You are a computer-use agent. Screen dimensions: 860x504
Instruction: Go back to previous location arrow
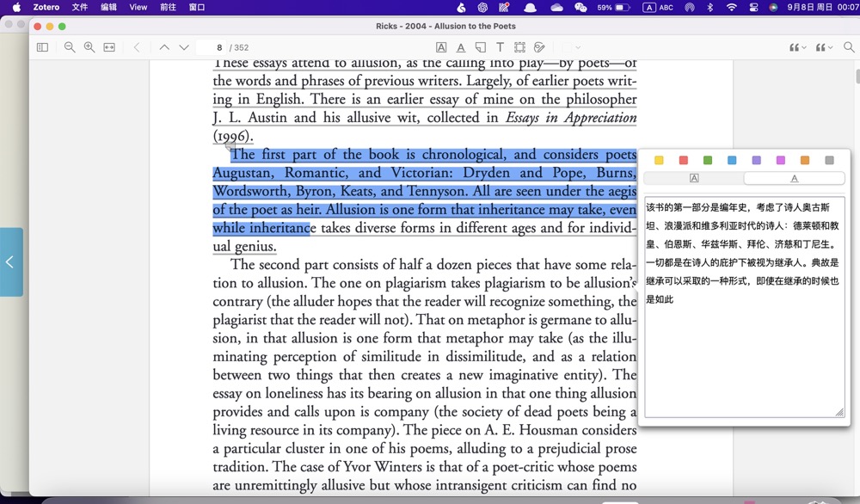pos(137,47)
